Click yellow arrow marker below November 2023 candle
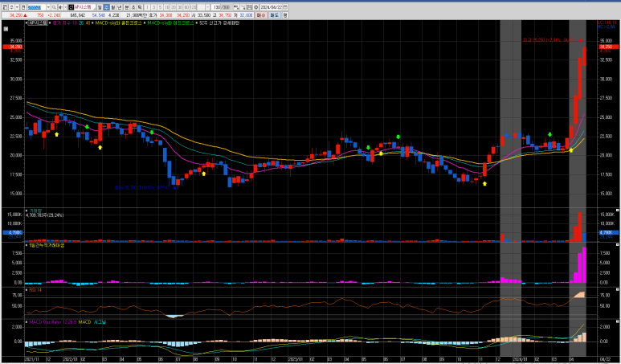 tap(484, 183)
